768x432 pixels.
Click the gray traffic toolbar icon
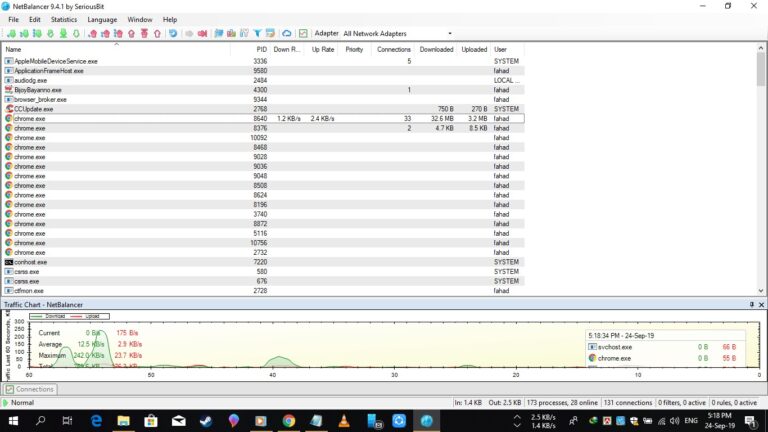click(189, 33)
